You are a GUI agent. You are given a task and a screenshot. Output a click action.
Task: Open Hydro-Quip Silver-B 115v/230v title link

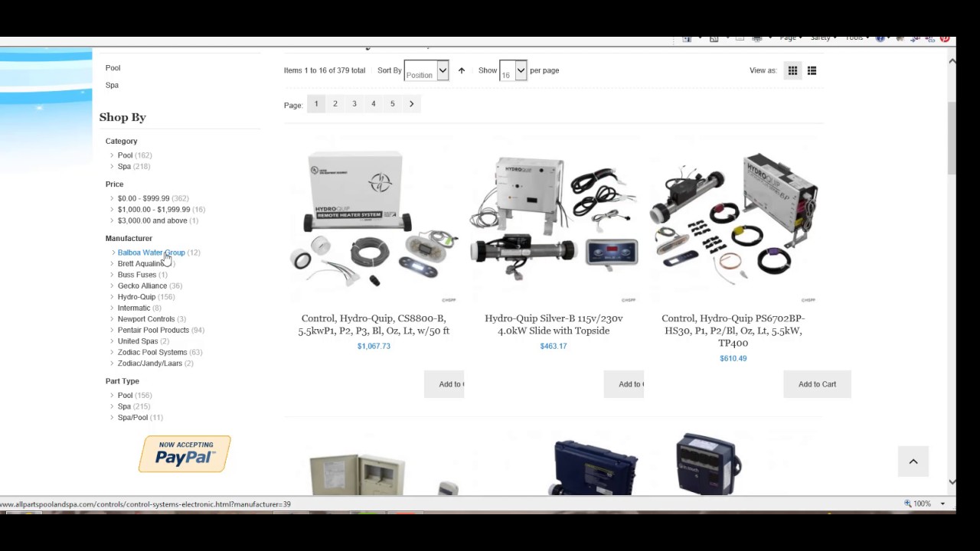(x=554, y=324)
